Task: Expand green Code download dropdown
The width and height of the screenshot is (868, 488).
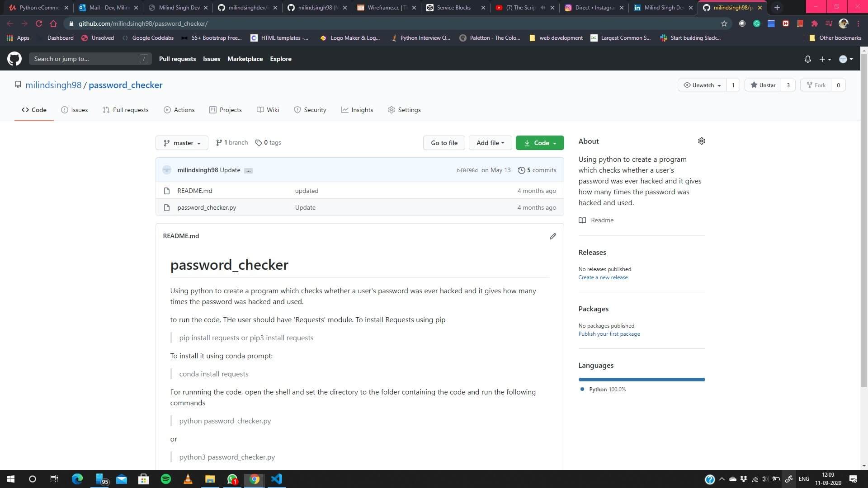Action: [x=540, y=143]
